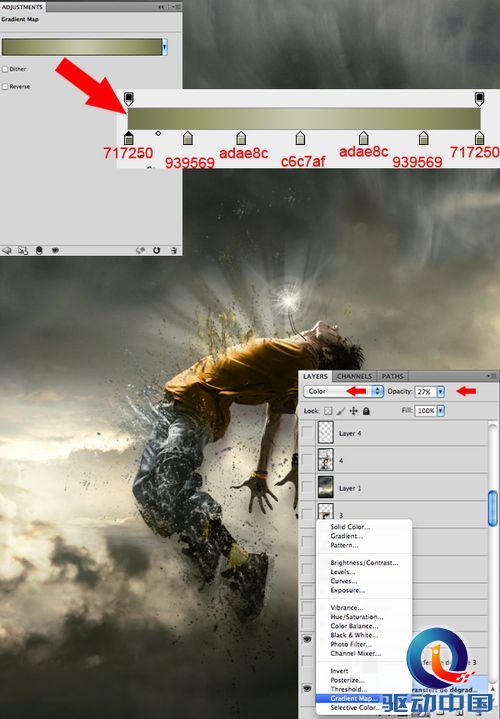The image size is (500, 719).
Task: Click the return to adjustment list arrow
Action: tap(6, 250)
